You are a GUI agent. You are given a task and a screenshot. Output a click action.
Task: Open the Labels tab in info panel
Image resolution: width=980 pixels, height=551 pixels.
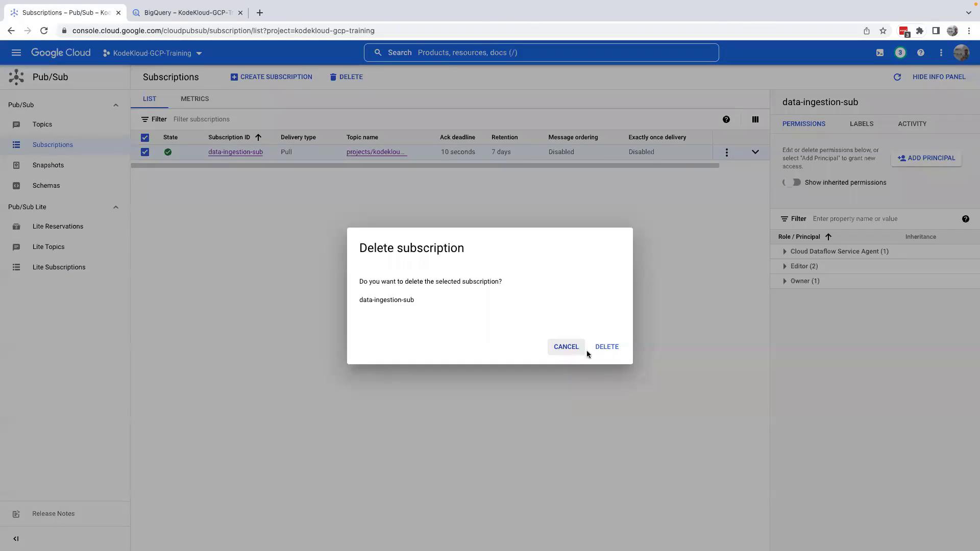(861, 124)
